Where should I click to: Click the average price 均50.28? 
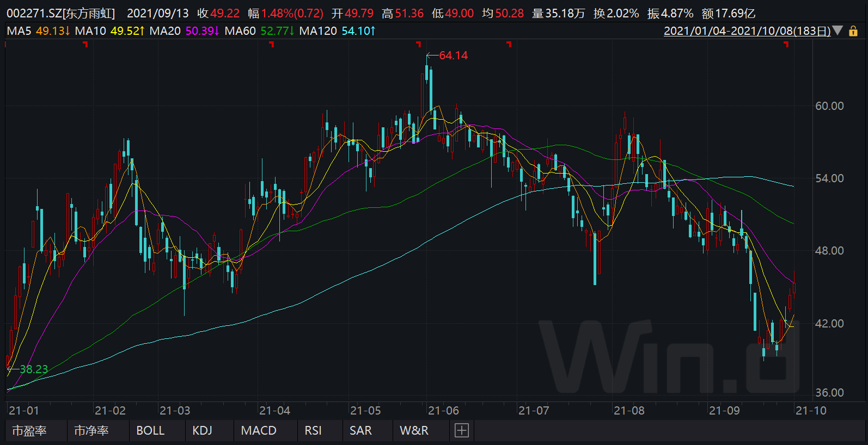point(503,13)
